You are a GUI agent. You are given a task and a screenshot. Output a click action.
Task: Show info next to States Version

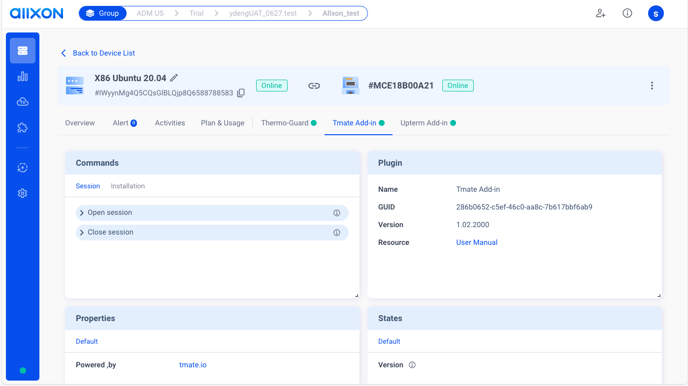click(x=412, y=365)
